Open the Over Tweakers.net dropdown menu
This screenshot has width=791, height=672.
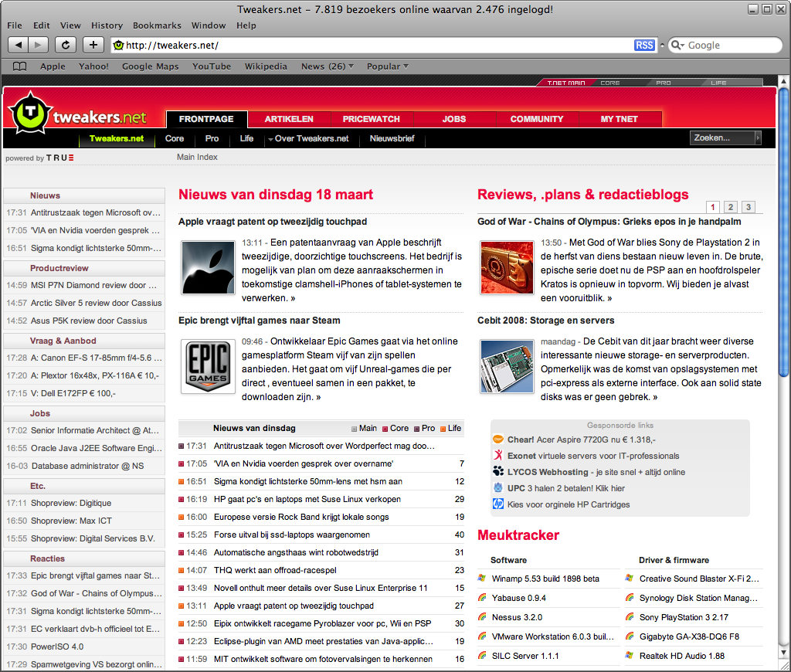point(308,138)
